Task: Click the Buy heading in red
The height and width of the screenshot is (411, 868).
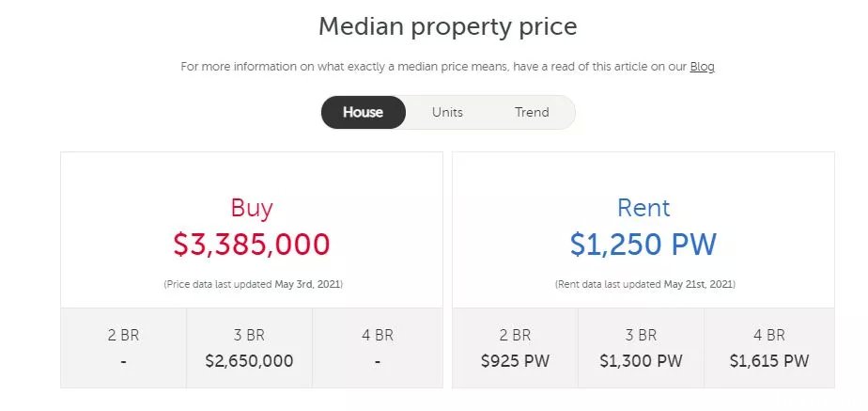Action: pos(252,208)
